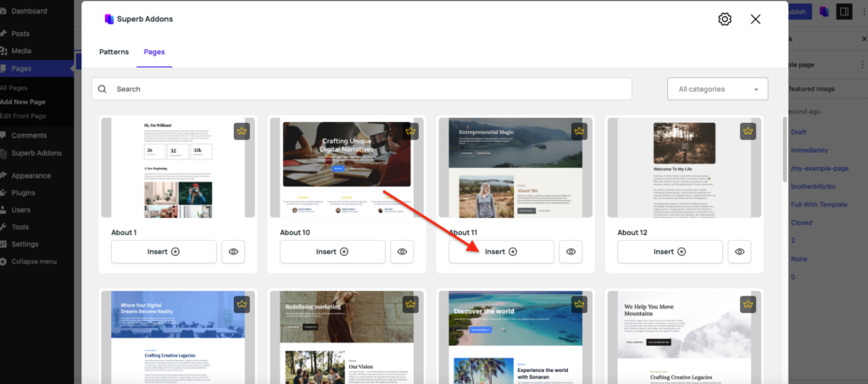Click crown badge on Redefining marketing card
The image size is (868, 384).
410,303
